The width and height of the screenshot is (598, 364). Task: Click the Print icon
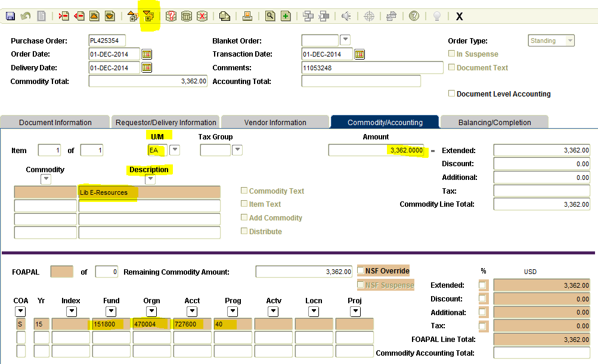(x=247, y=16)
